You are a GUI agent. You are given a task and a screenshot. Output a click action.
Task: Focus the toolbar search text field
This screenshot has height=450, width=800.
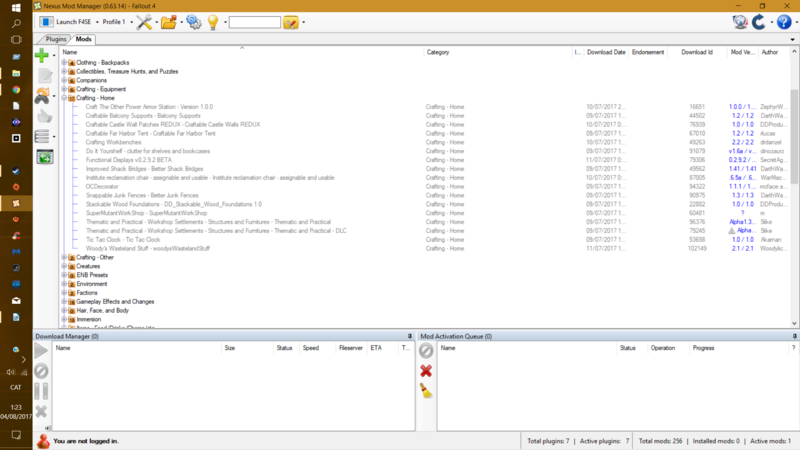point(255,22)
